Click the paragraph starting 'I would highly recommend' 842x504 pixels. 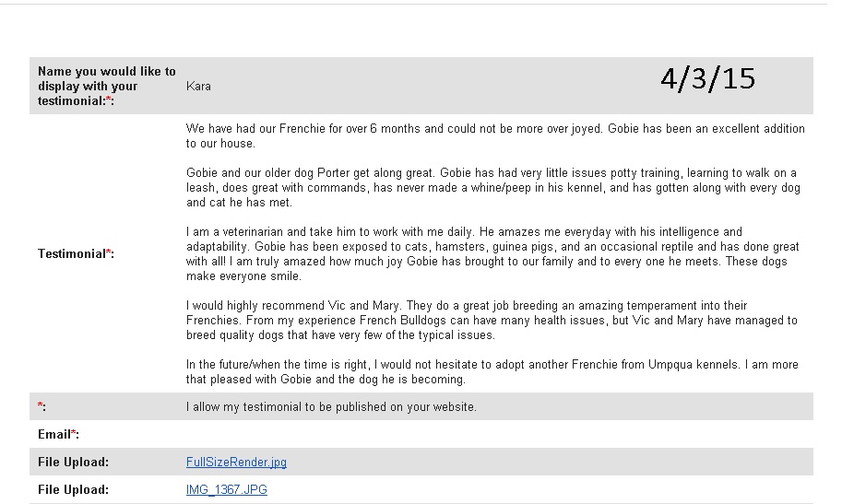492,320
